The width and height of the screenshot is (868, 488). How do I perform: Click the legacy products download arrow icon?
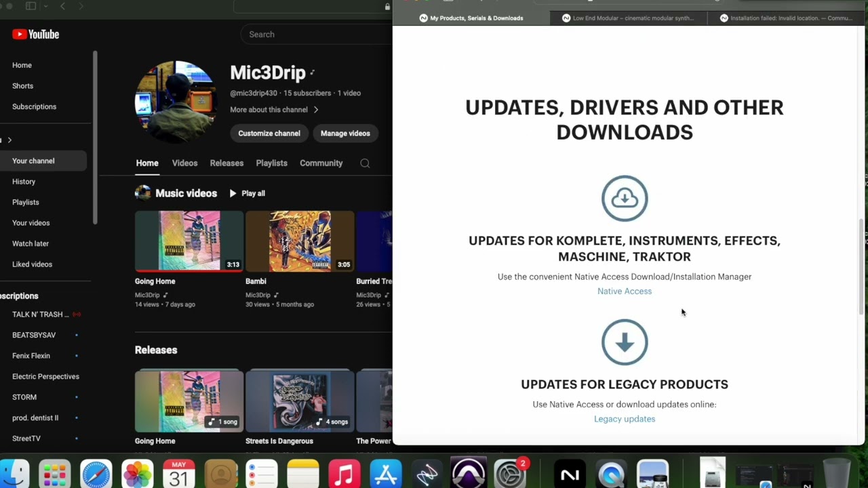click(x=625, y=342)
